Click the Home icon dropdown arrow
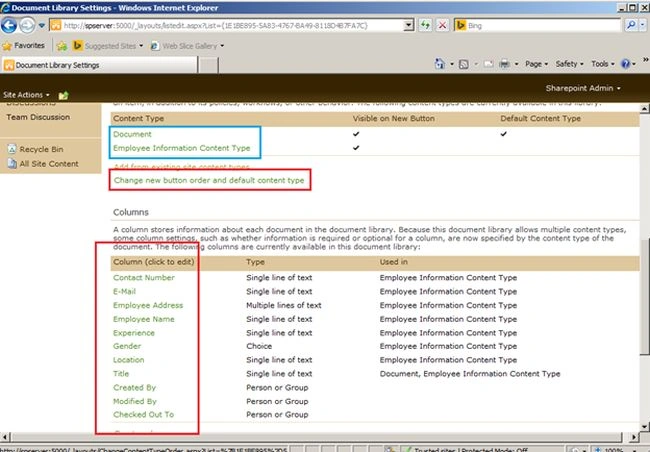This screenshot has width=650, height=452. (x=452, y=64)
